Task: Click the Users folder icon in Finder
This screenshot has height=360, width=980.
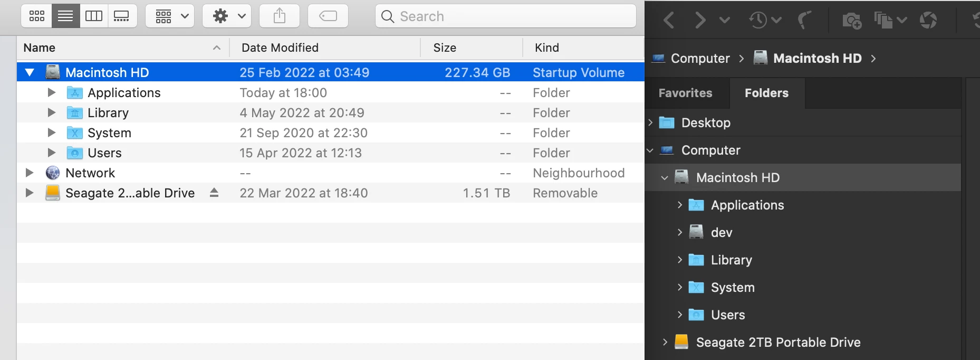Action: pos(75,153)
